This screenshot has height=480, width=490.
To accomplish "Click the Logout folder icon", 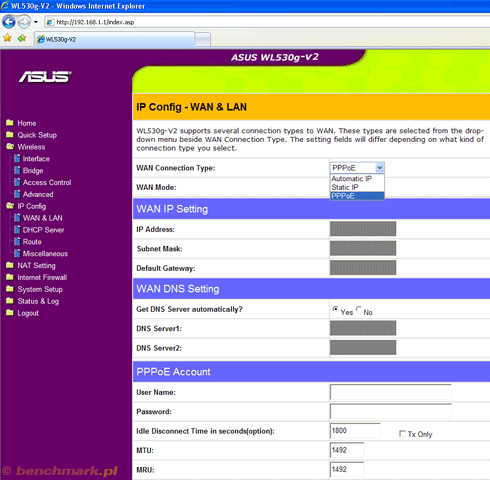I will tap(10, 313).
